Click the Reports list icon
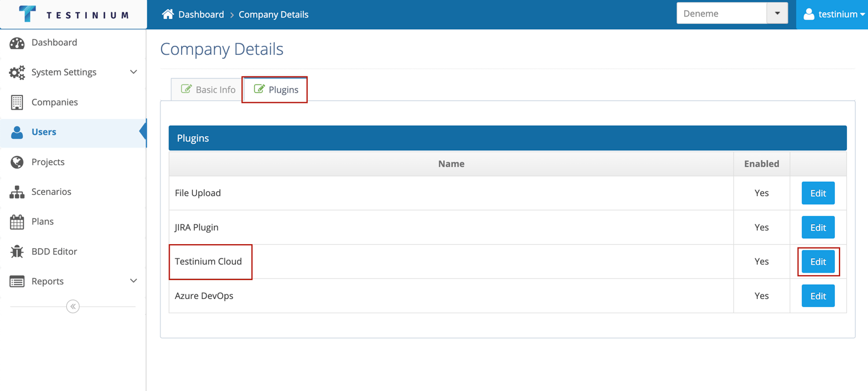 (17, 281)
